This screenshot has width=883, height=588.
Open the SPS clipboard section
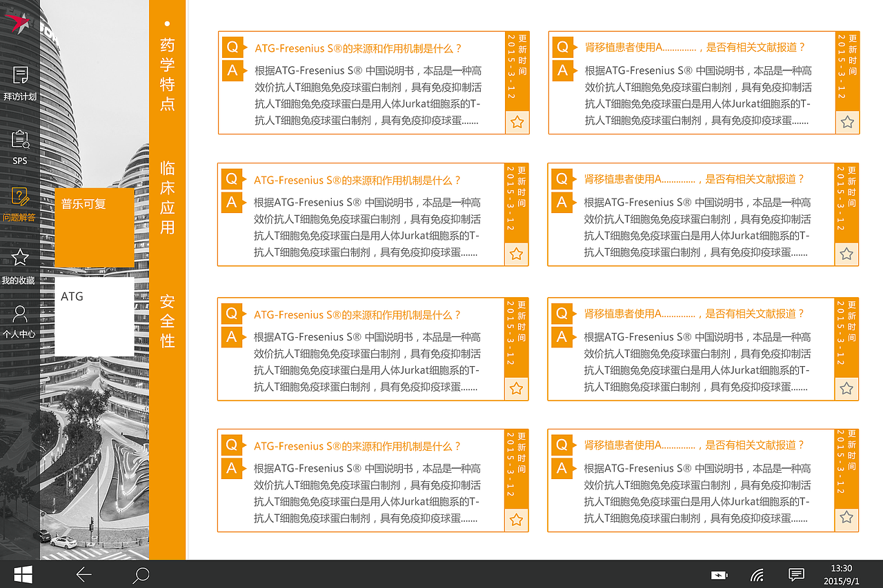(x=20, y=147)
